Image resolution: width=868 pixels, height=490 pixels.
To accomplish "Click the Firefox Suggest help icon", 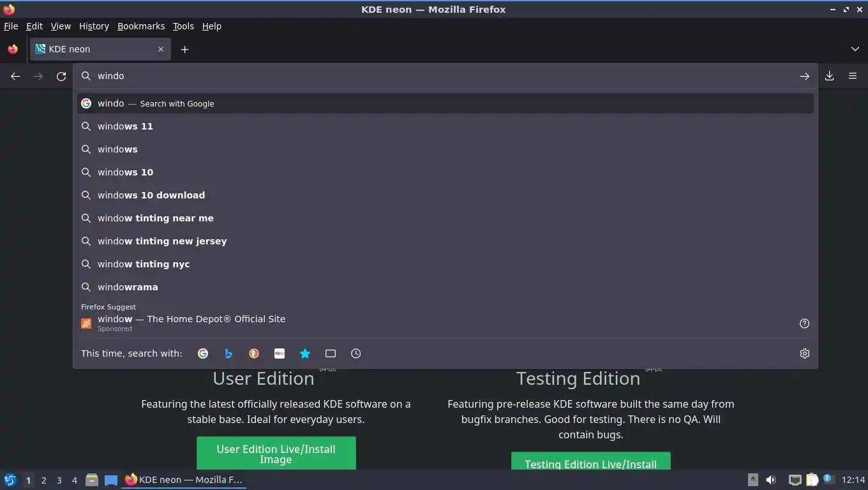I will (x=805, y=323).
